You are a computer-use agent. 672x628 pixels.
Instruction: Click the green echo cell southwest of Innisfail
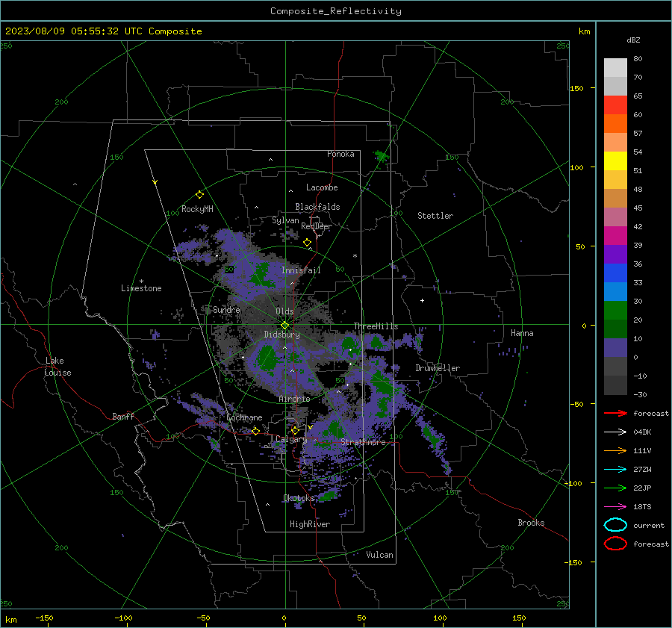[261, 276]
